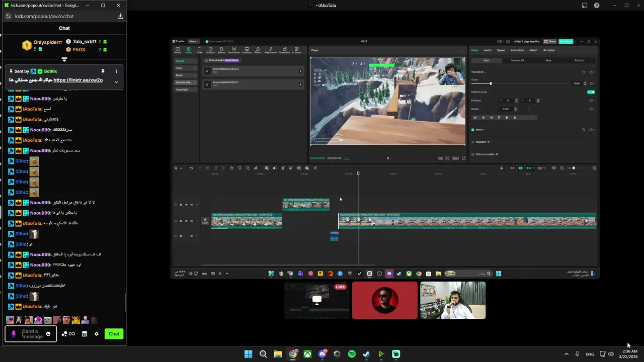Switch to the Adjust properties tab
Viewport: 644px width, 362px height.
point(533,50)
